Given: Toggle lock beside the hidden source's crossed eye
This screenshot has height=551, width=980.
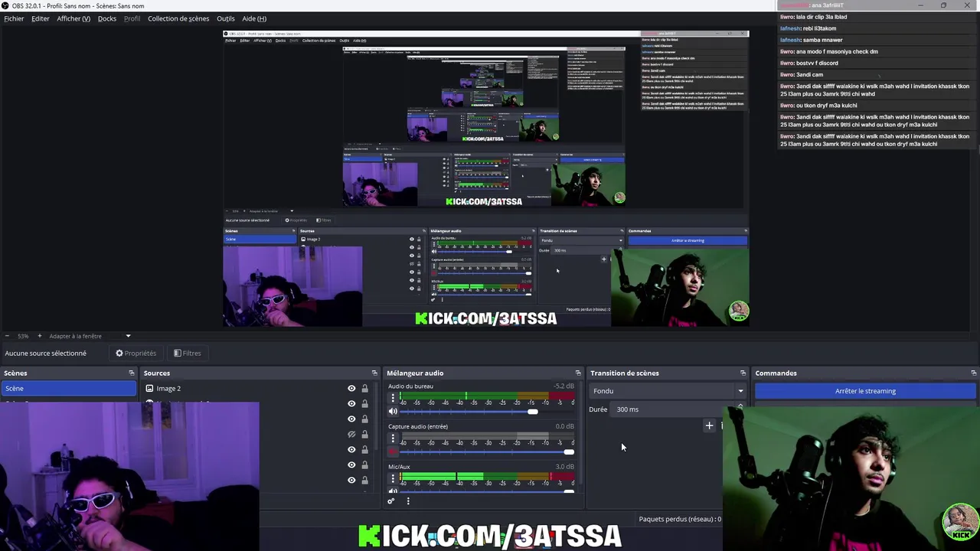Looking at the screenshot, I should pyautogui.click(x=364, y=434).
